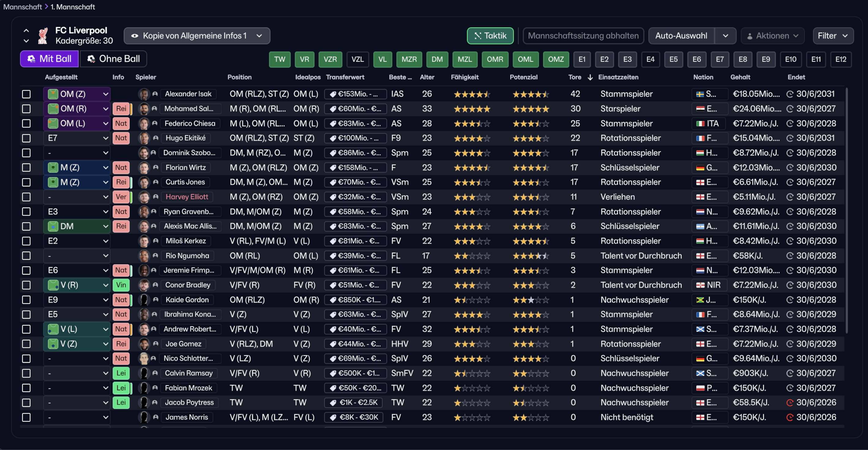Image resolution: width=868 pixels, height=450 pixels.
Task: Click the Taktik button
Action: 490,36
